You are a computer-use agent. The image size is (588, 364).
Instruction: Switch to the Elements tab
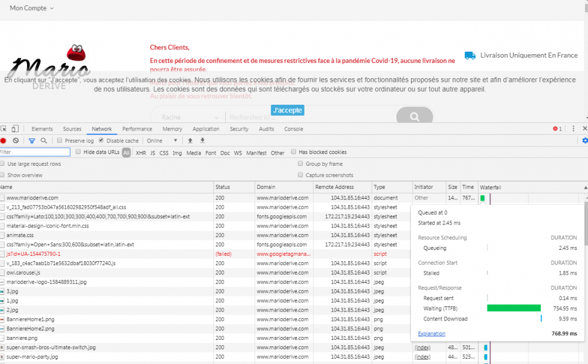[42, 129]
